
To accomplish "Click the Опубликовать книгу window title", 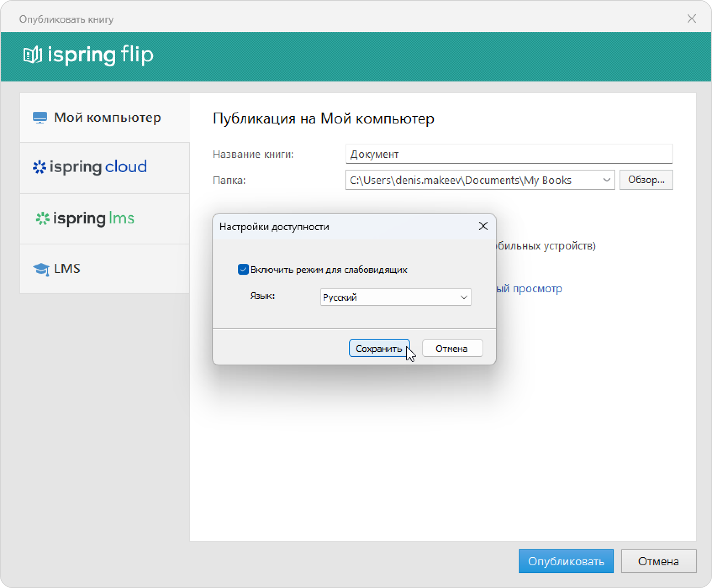I will click(x=66, y=19).
